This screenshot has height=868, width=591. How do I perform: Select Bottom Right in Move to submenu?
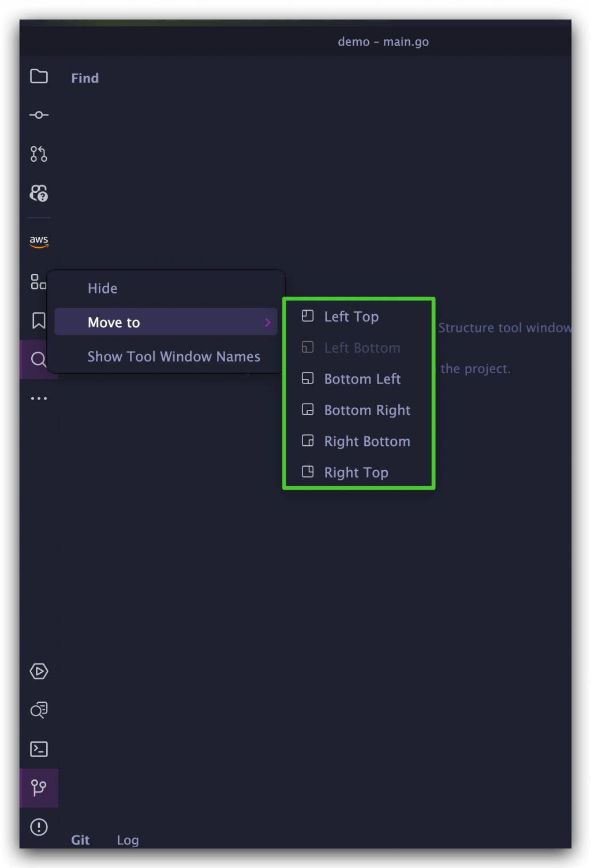pyautogui.click(x=367, y=410)
